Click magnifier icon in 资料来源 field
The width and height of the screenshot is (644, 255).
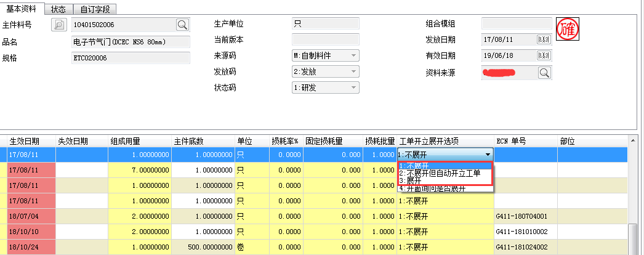(544, 73)
